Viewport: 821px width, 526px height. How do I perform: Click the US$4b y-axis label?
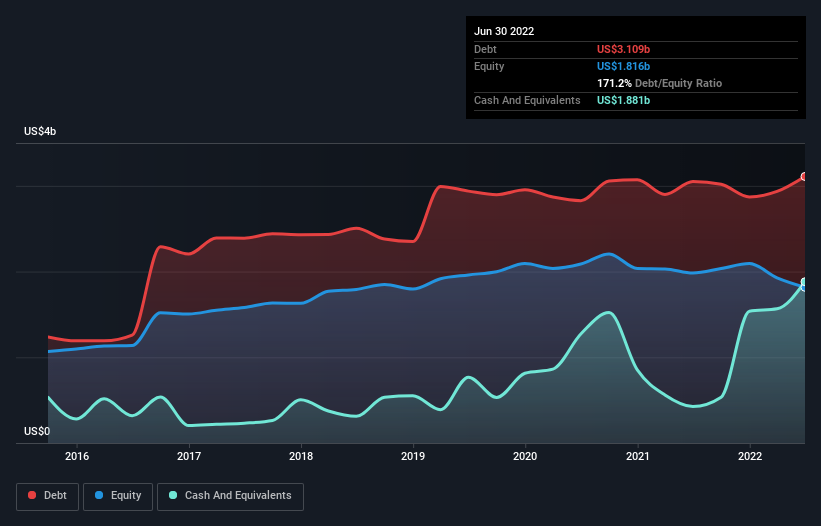pos(40,131)
